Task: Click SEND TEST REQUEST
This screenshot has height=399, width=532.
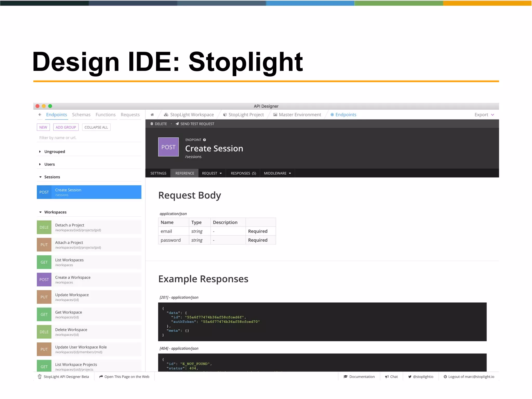Action: (x=195, y=124)
